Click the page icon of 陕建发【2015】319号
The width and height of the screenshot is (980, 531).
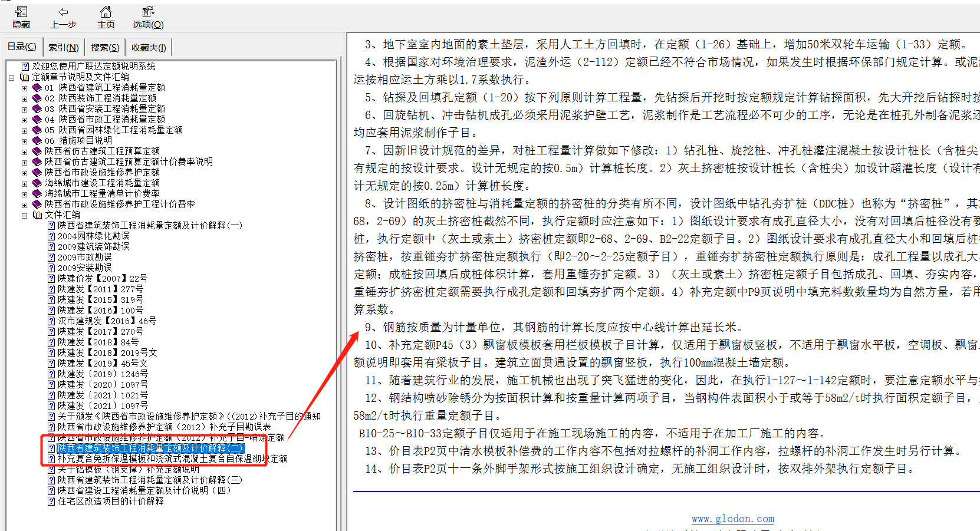point(51,299)
